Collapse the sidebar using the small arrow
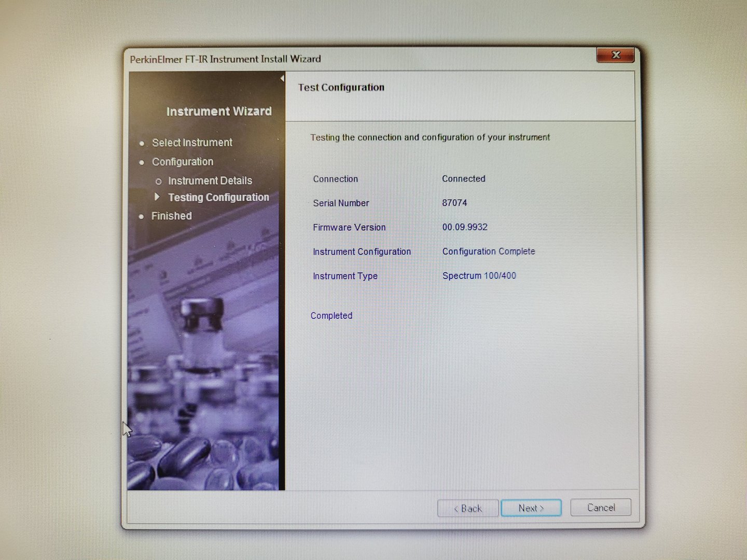Screen dimensions: 747x560 pos(282,78)
